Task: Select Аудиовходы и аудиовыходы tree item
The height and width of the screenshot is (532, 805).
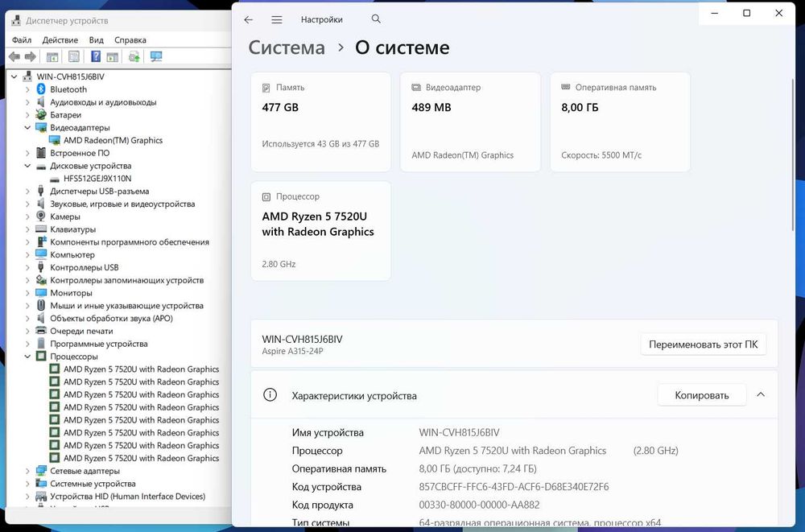Action: (103, 102)
